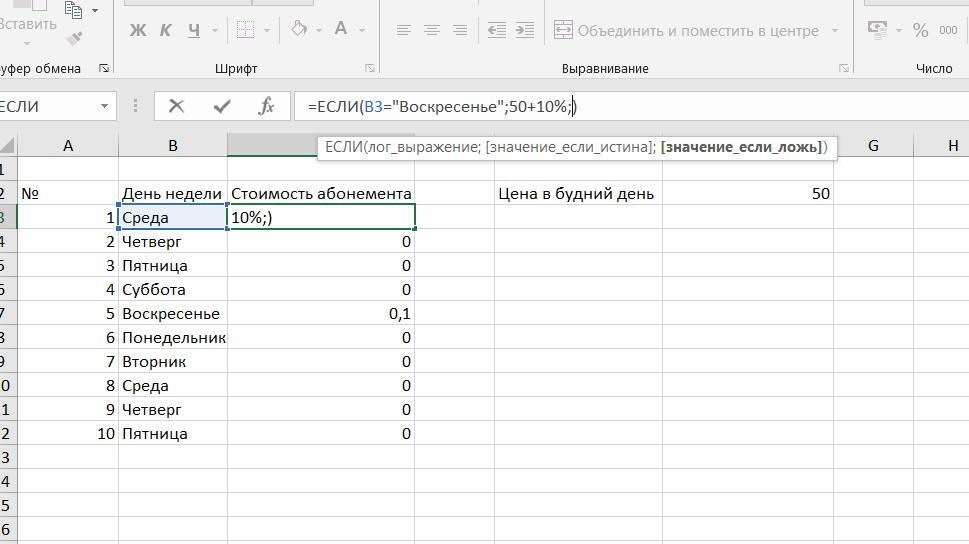Align text to the right
This screenshot has height=544, width=969.
(460, 30)
